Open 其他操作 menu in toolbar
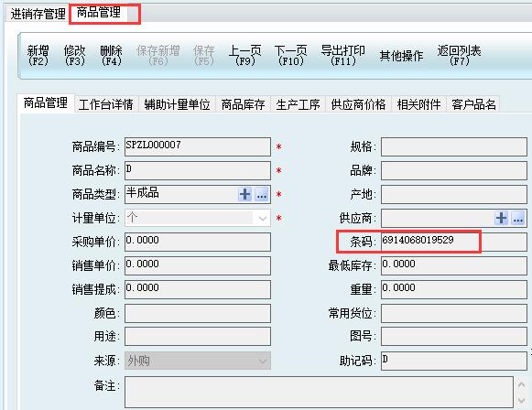 coord(401,56)
